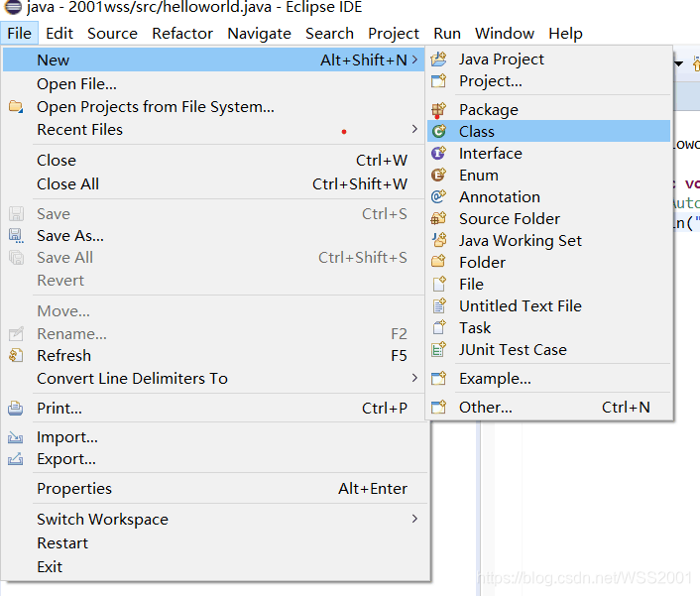Click the Task icon

439,327
